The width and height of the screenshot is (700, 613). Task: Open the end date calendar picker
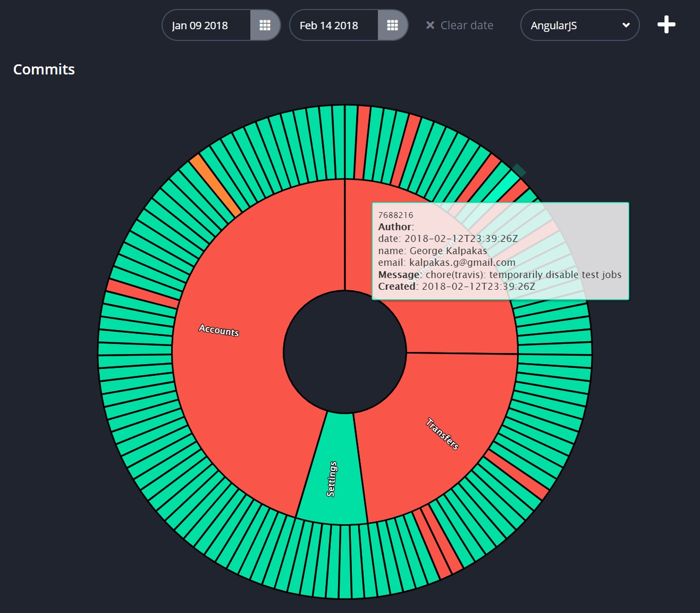392,25
